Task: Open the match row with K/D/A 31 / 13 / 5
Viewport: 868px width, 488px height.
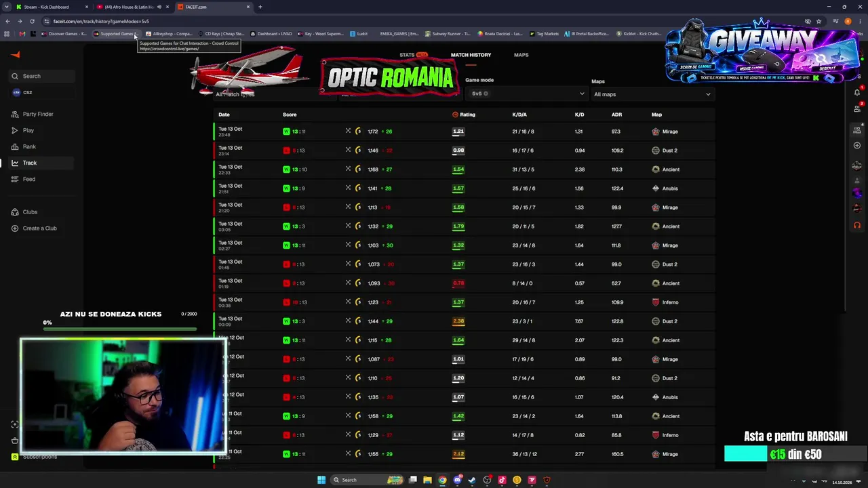Action: [x=464, y=169]
